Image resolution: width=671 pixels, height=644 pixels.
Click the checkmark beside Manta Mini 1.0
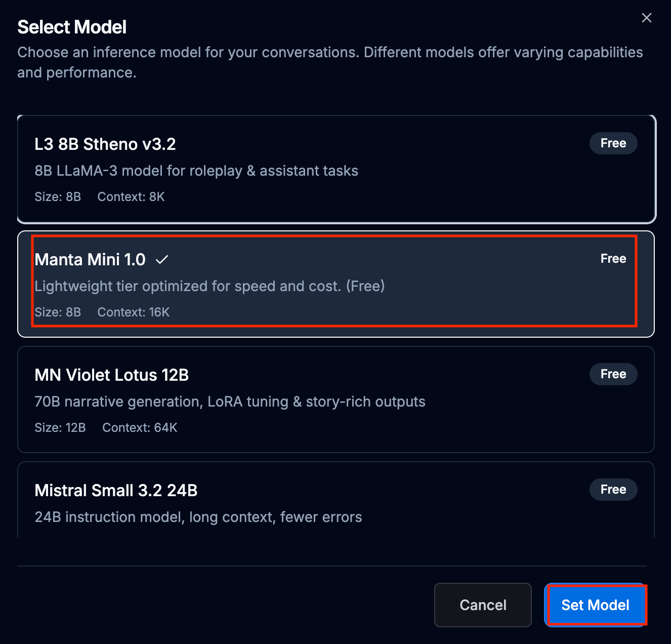(x=162, y=260)
